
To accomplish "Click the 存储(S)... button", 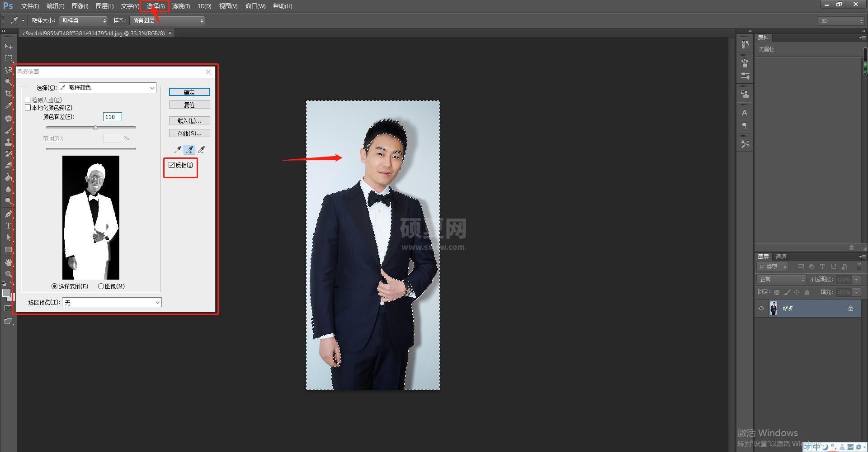I will [x=189, y=133].
